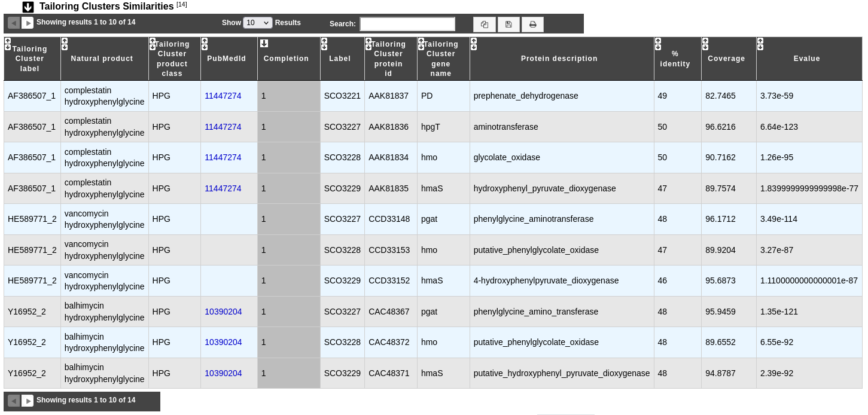
Task: Sort descending by Coverage arrow
Action: click(705, 47)
